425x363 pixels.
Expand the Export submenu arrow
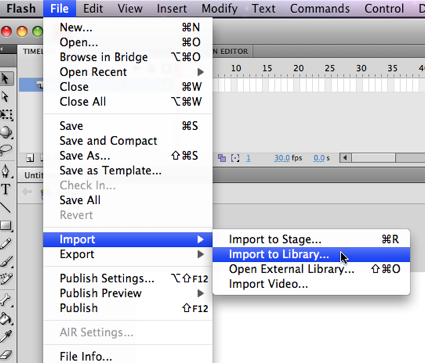click(x=200, y=254)
